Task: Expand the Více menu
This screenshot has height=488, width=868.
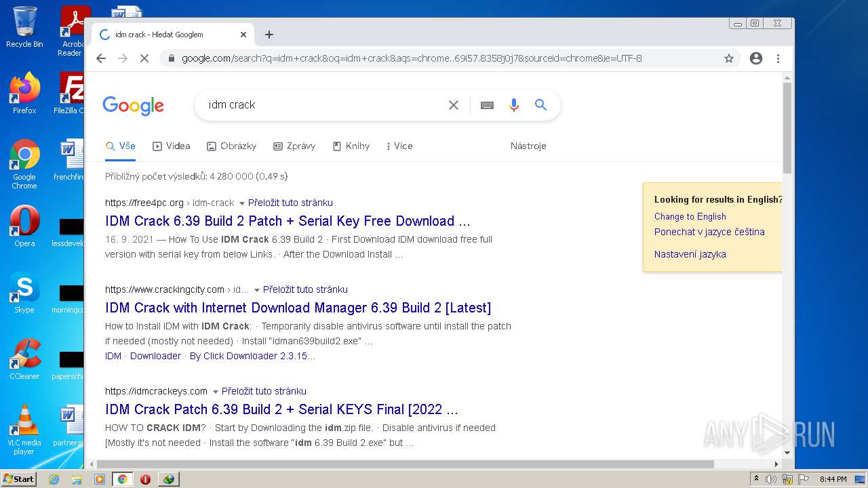Action: pos(399,146)
